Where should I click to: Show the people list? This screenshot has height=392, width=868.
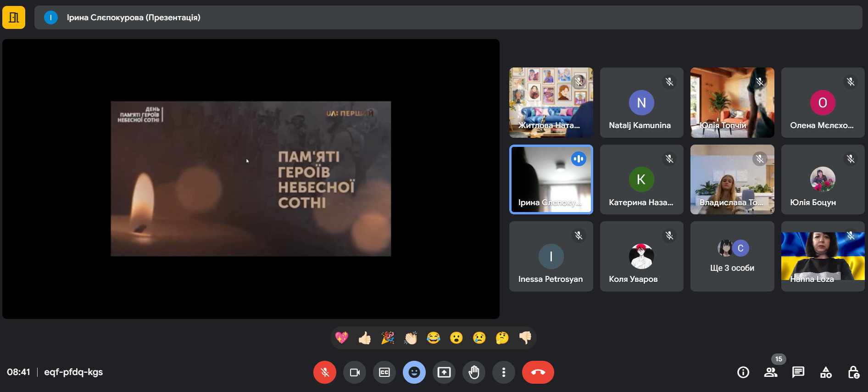(771, 372)
